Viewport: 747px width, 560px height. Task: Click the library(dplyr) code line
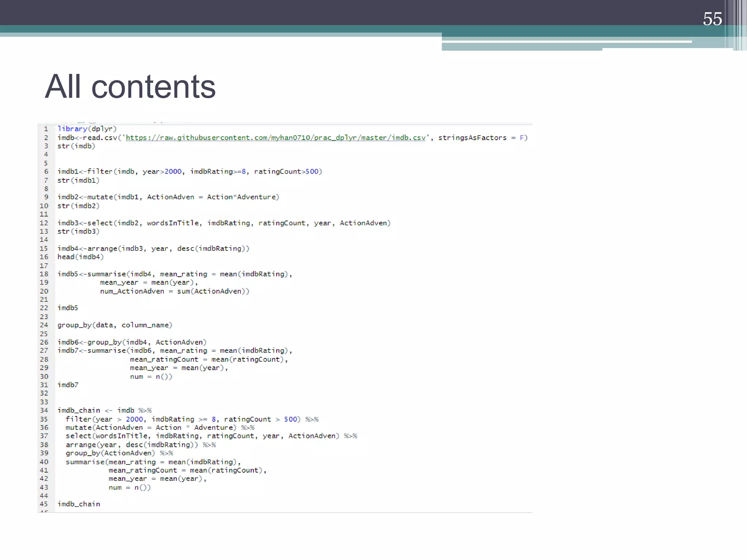[87, 129]
